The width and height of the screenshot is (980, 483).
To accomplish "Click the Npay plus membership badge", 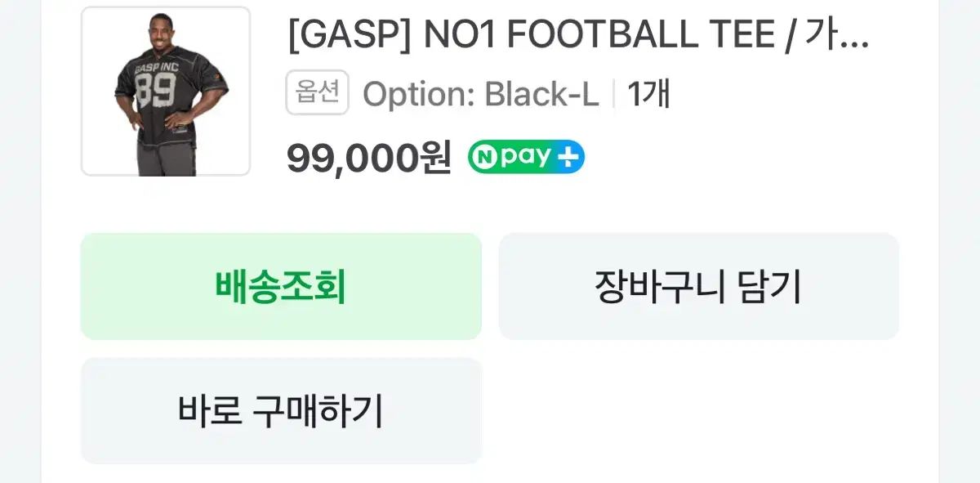I will coord(526,157).
